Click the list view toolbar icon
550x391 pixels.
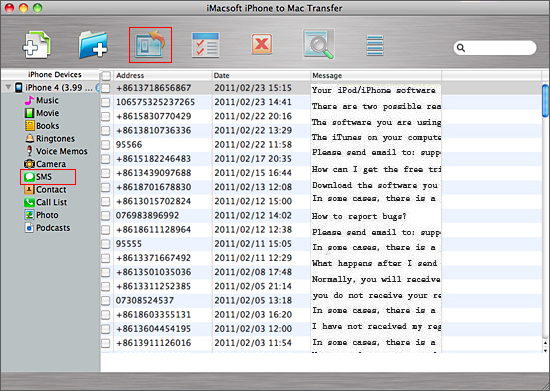(375, 45)
